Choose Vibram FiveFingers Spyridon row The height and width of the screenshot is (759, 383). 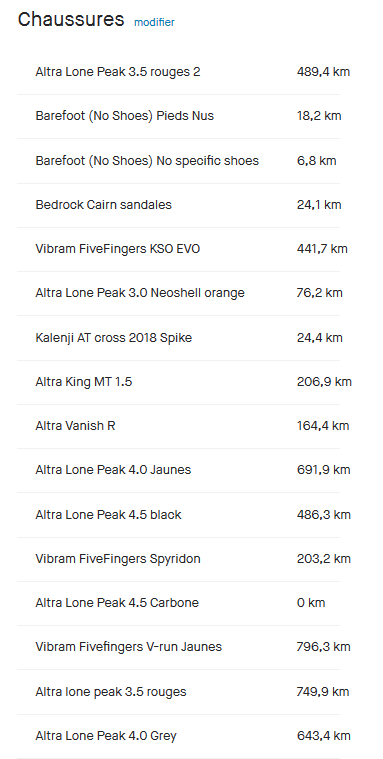[x=178, y=559]
